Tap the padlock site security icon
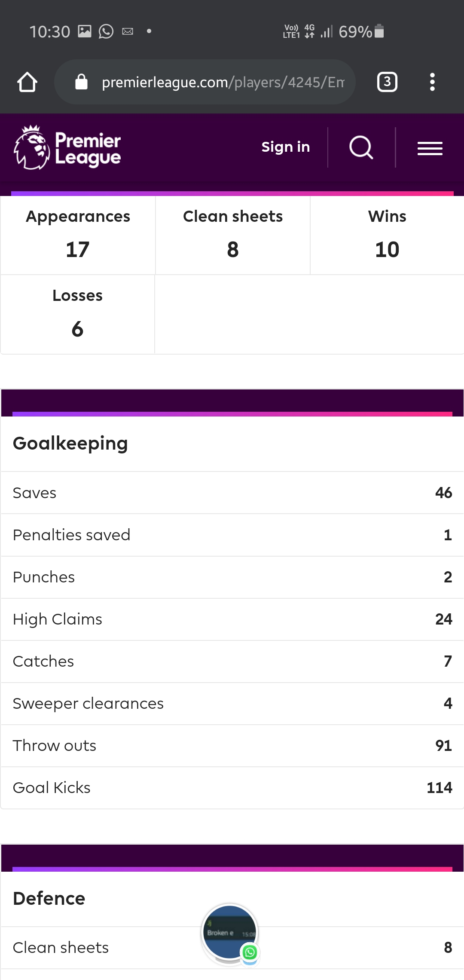 coord(81,82)
